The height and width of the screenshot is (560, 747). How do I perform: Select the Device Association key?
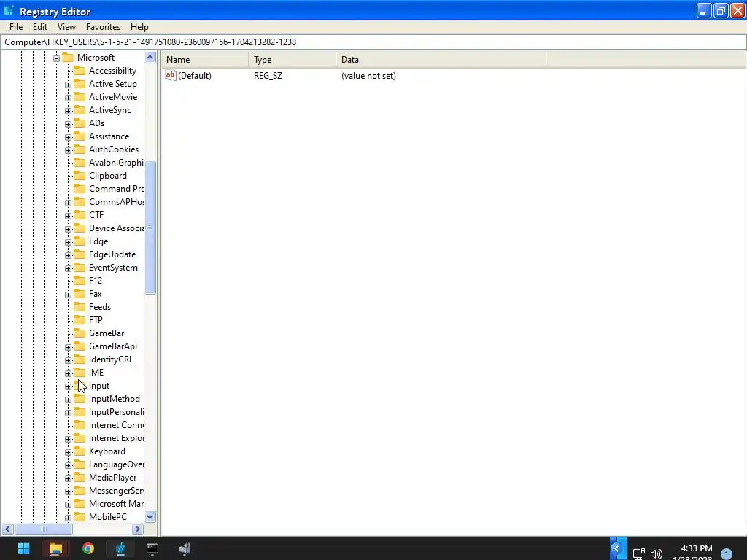tap(116, 228)
